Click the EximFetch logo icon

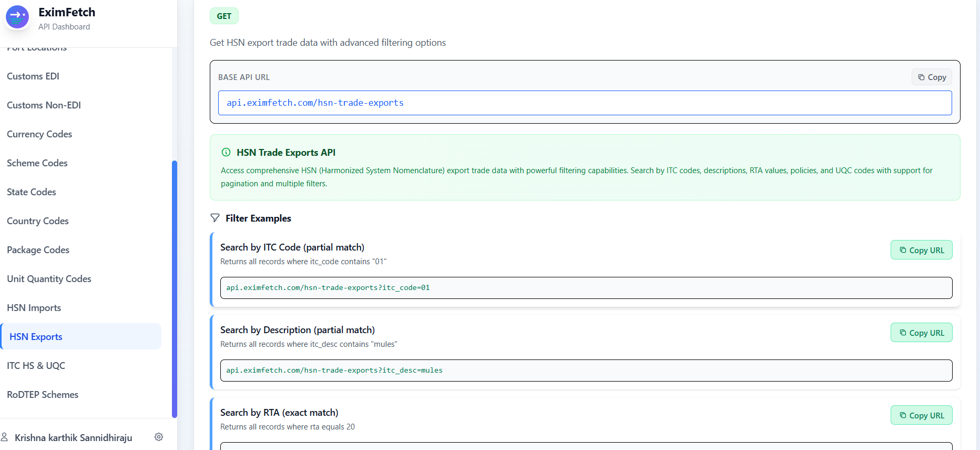[17, 17]
